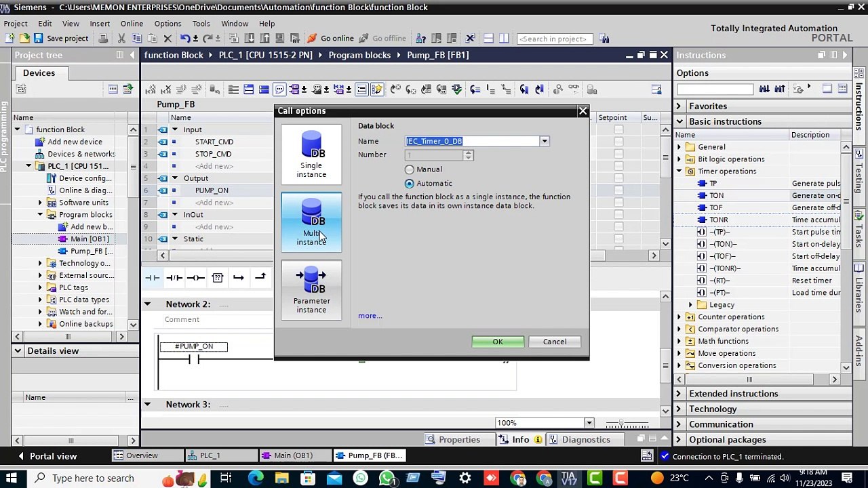Image resolution: width=868 pixels, height=488 pixels.
Task: Expand the Technology section in Instructions
Action: pyautogui.click(x=679, y=409)
